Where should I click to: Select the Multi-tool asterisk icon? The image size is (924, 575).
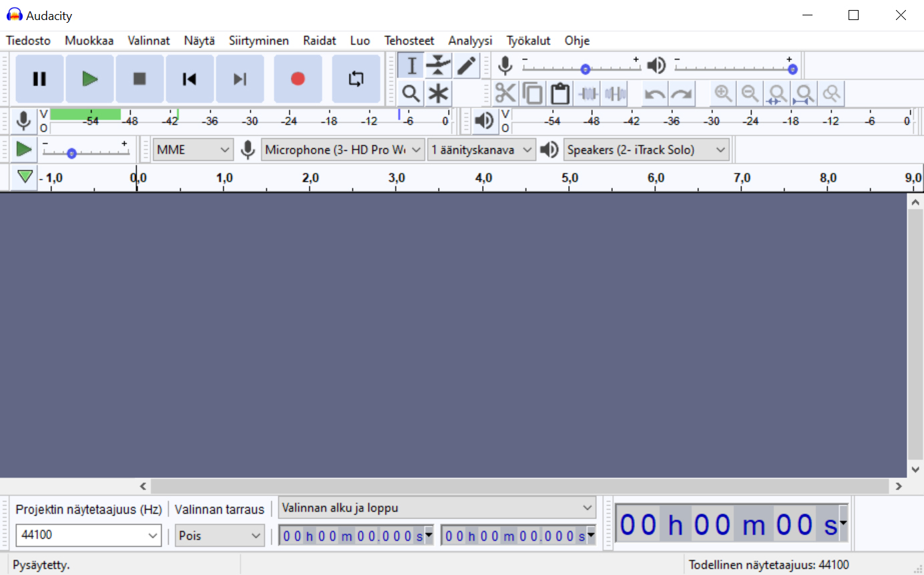(x=438, y=93)
